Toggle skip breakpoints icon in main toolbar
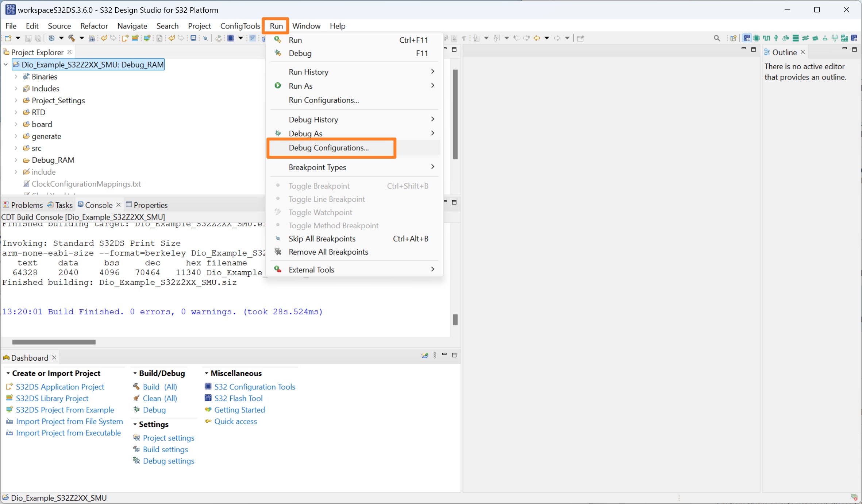The width and height of the screenshot is (862, 504). point(205,38)
